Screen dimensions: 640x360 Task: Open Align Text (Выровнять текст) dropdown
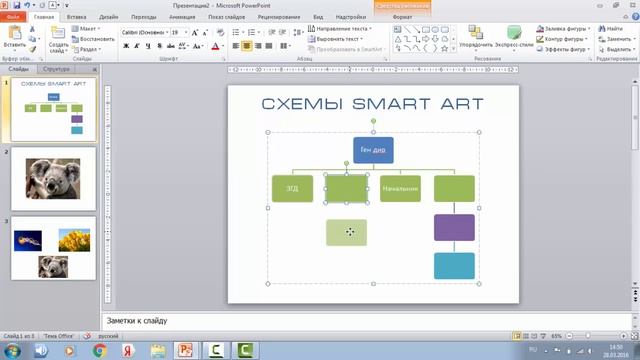(x=335, y=39)
